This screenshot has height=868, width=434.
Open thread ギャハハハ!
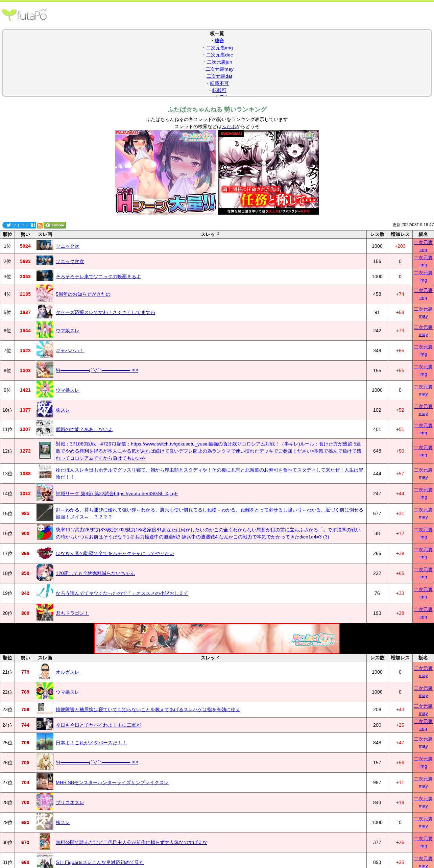70,351
